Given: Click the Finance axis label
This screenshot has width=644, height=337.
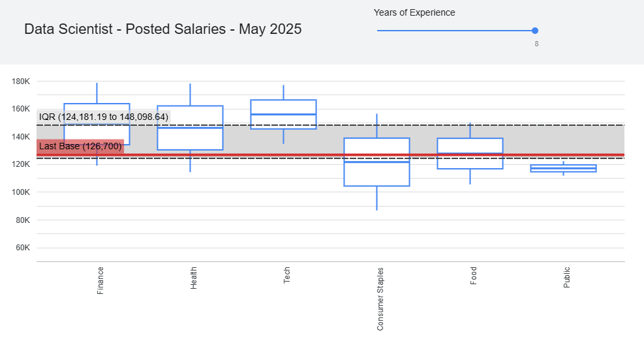Looking at the screenshot, I should (x=100, y=281).
